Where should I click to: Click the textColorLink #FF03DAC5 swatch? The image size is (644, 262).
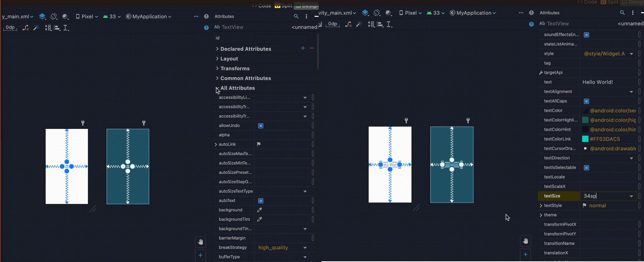586,139
